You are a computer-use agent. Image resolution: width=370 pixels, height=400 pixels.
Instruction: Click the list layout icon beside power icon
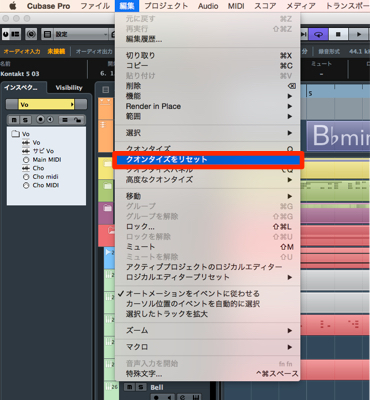tap(15, 34)
